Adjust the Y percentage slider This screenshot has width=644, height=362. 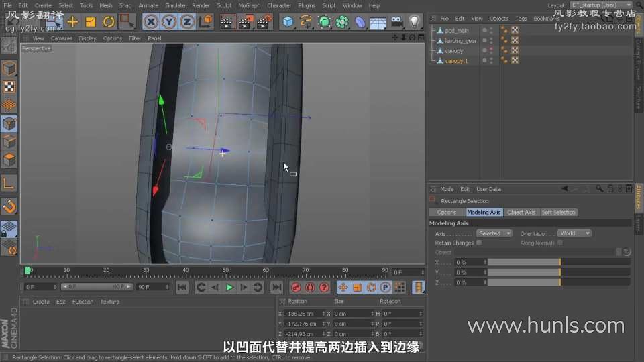coord(559,272)
